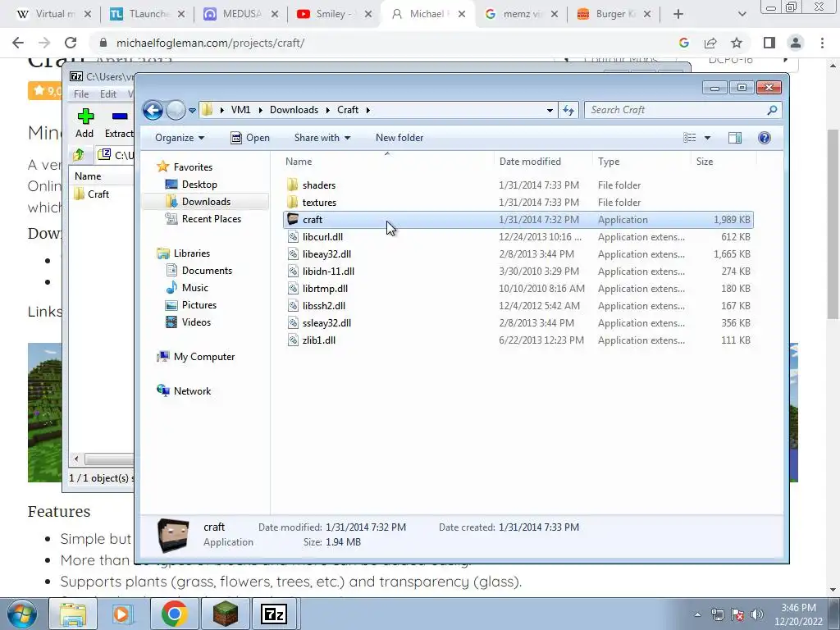The image size is (840, 630).
Task: Click the blue Help question icon
Action: click(764, 138)
